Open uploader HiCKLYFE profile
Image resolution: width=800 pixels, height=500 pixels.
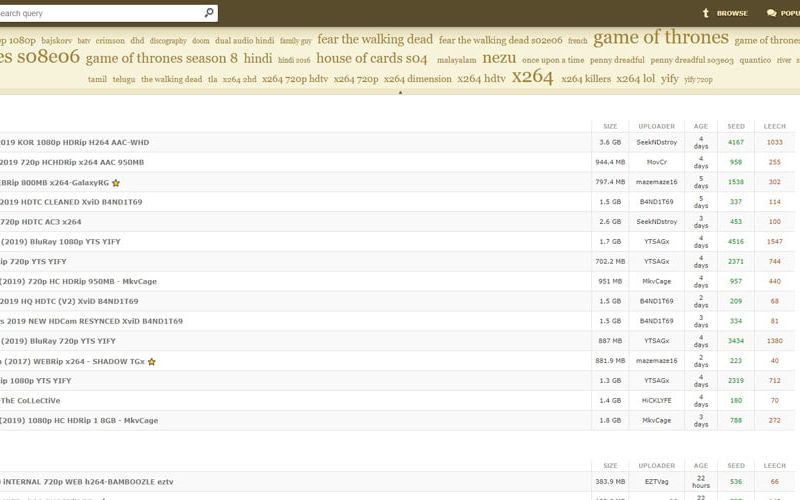(657, 401)
